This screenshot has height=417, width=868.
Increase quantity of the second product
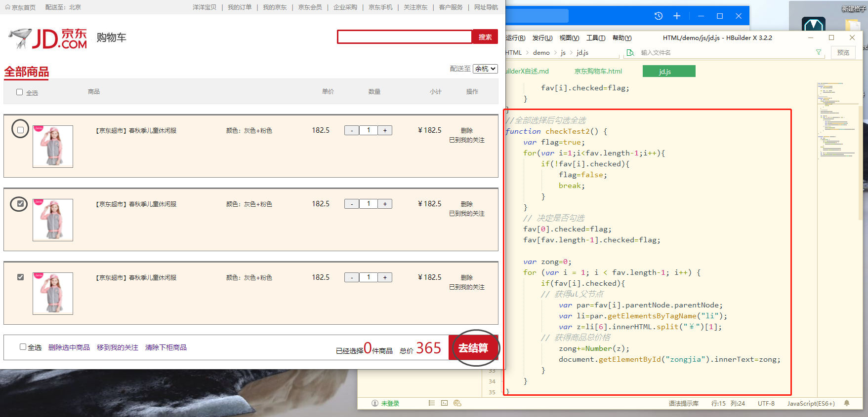pyautogui.click(x=385, y=204)
